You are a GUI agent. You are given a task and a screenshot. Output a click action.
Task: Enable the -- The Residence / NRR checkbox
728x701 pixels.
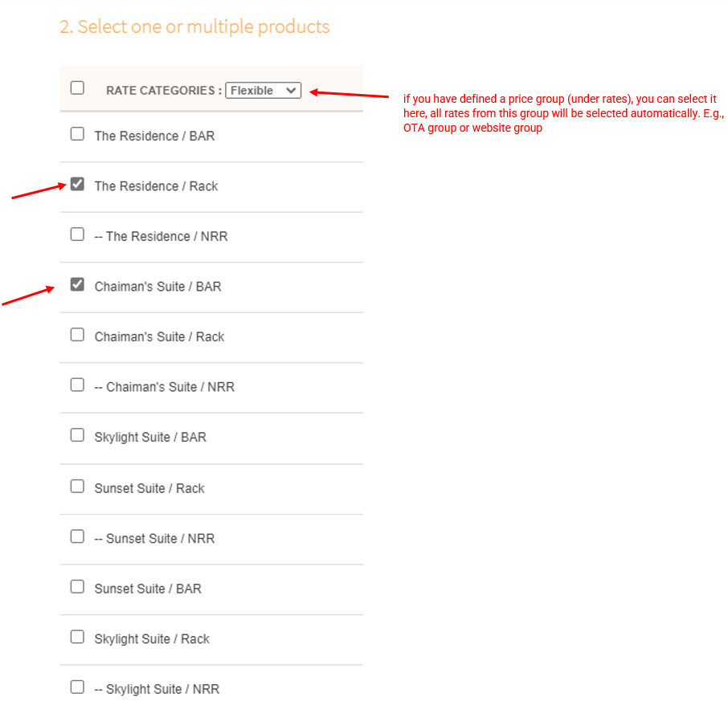[77, 234]
